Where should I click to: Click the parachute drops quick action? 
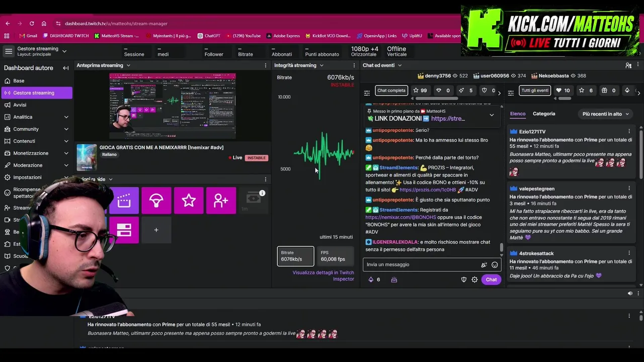(156, 200)
